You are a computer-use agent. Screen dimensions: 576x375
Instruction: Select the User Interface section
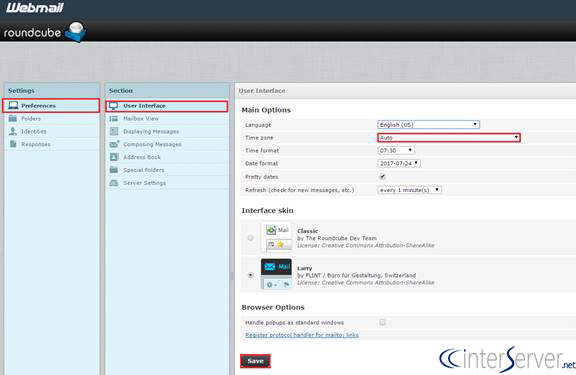[x=167, y=106]
